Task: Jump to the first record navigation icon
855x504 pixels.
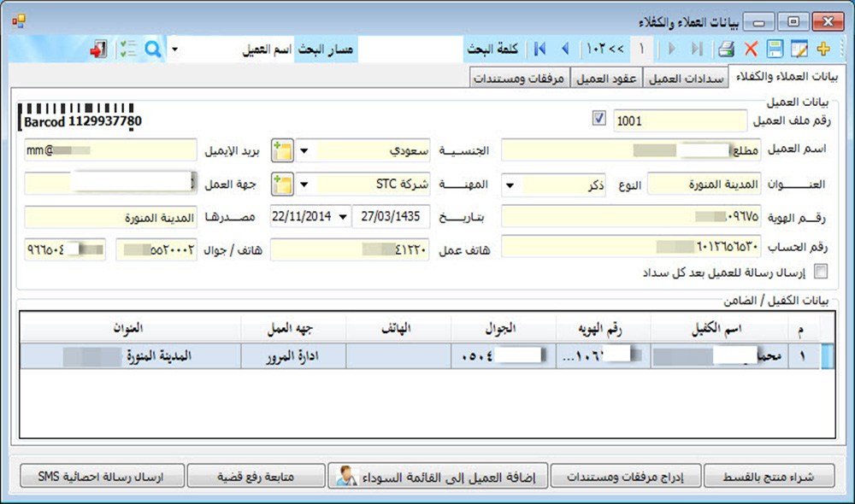Action: tap(540, 50)
